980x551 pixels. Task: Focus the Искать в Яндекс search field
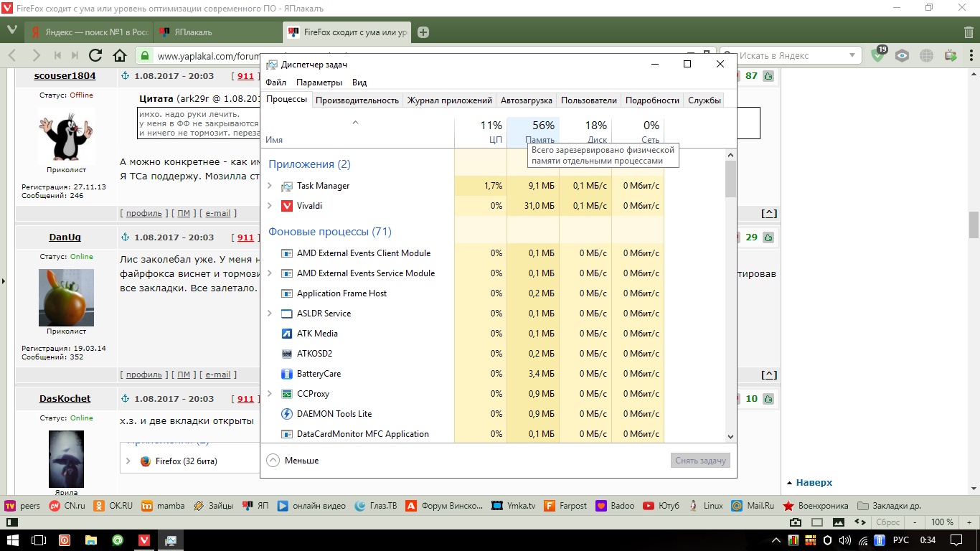point(792,55)
